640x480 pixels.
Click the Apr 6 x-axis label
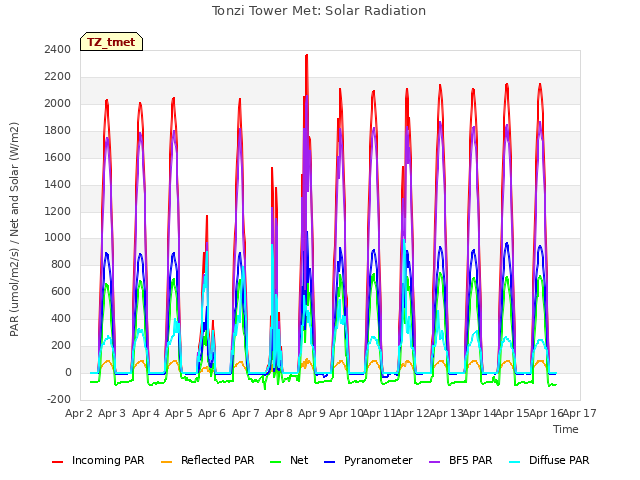212,413
